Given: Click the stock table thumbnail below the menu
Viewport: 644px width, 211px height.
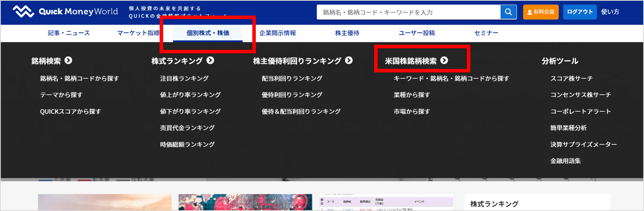Looking at the screenshot, I should coord(385,202).
